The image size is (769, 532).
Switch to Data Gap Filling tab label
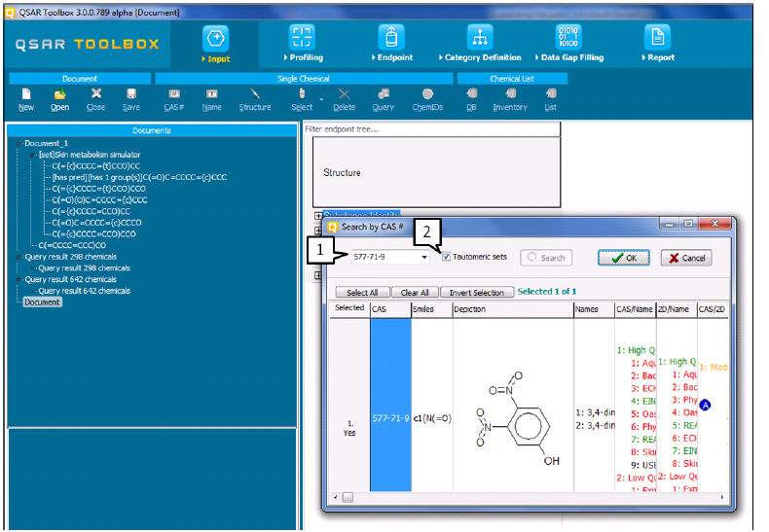(x=572, y=57)
